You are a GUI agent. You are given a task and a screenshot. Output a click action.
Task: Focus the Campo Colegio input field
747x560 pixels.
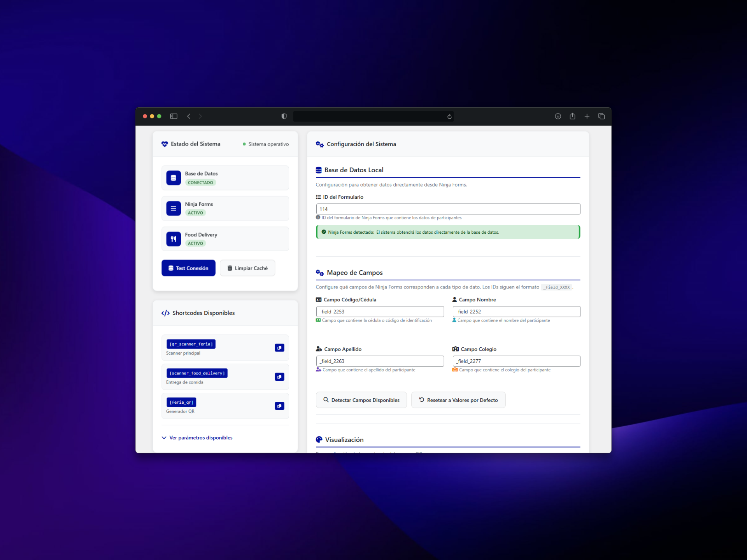517,361
